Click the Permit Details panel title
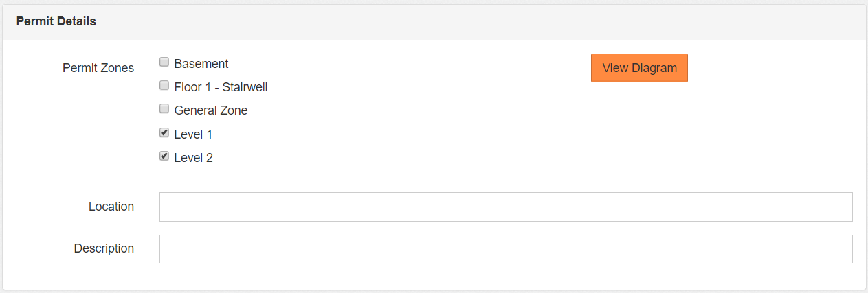868x293 pixels. (x=56, y=21)
